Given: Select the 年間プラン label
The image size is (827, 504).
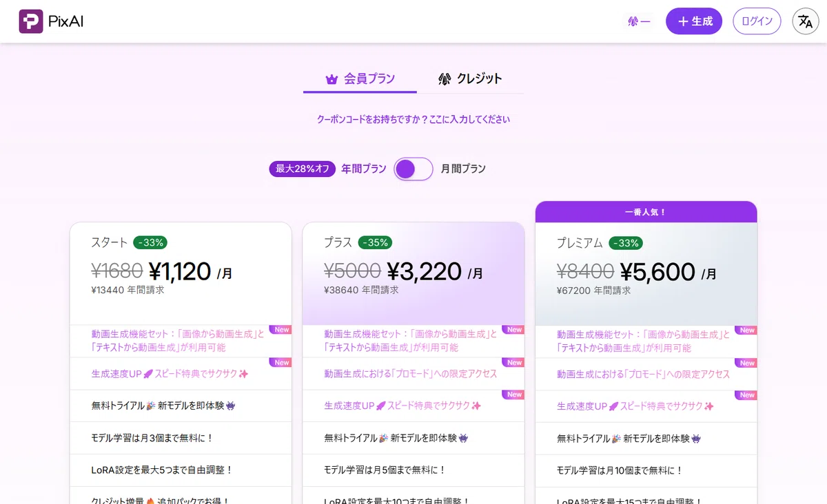Looking at the screenshot, I should 364,169.
